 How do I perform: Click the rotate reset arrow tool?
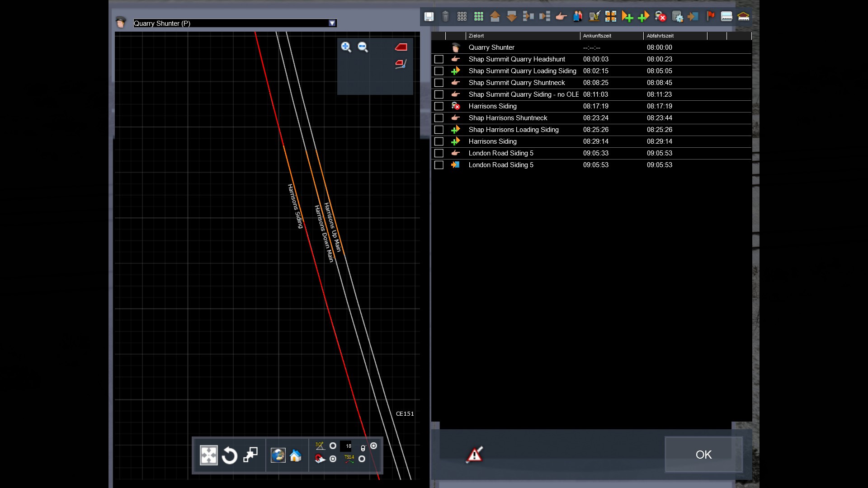point(230,455)
